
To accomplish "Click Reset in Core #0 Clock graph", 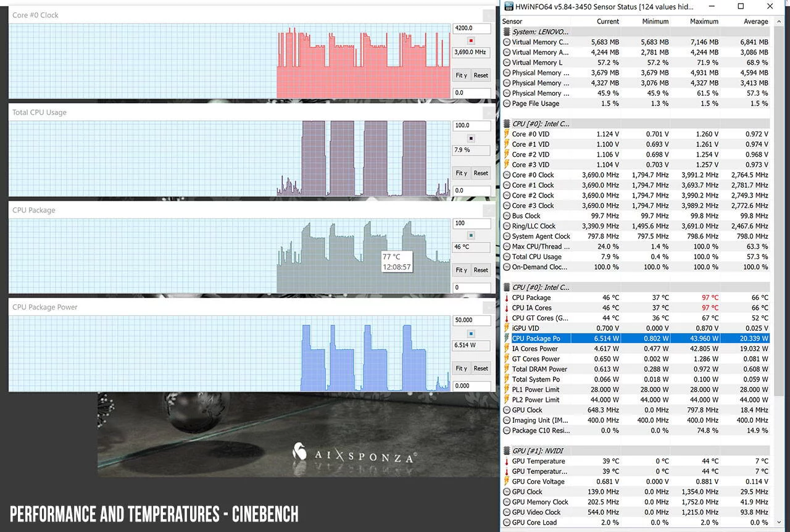I will click(481, 75).
